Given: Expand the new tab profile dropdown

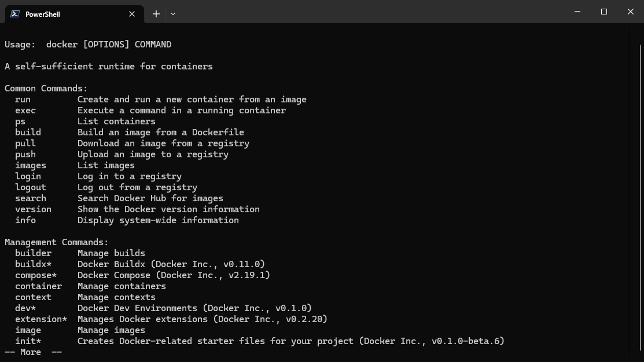Looking at the screenshot, I should [173, 14].
